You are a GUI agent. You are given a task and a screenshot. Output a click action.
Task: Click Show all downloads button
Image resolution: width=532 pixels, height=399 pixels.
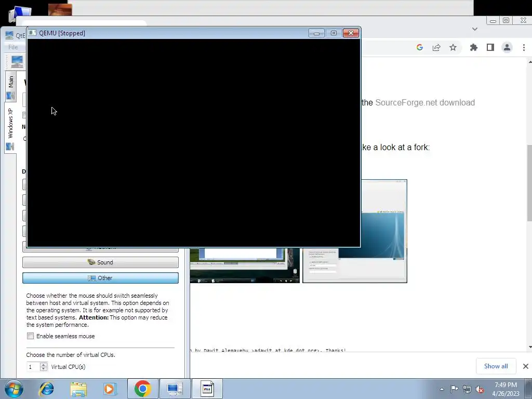pos(496,366)
